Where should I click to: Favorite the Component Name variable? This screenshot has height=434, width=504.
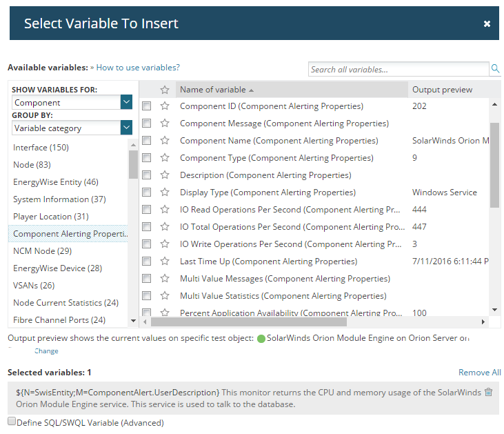pos(165,141)
